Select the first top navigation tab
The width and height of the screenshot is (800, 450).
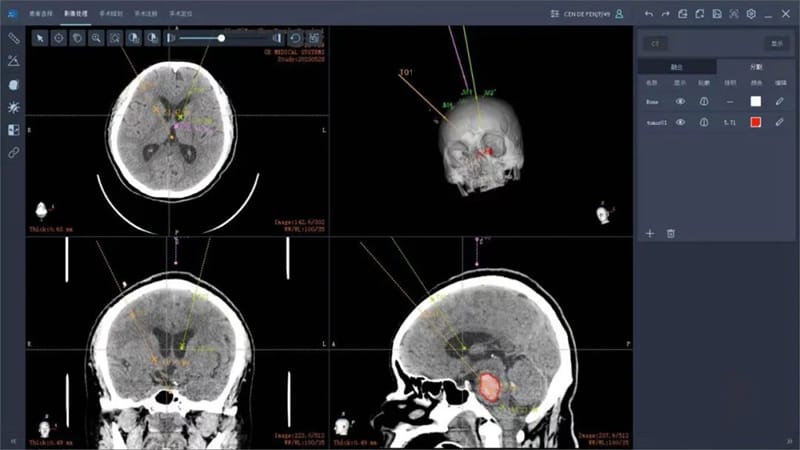[x=41, y=14]
